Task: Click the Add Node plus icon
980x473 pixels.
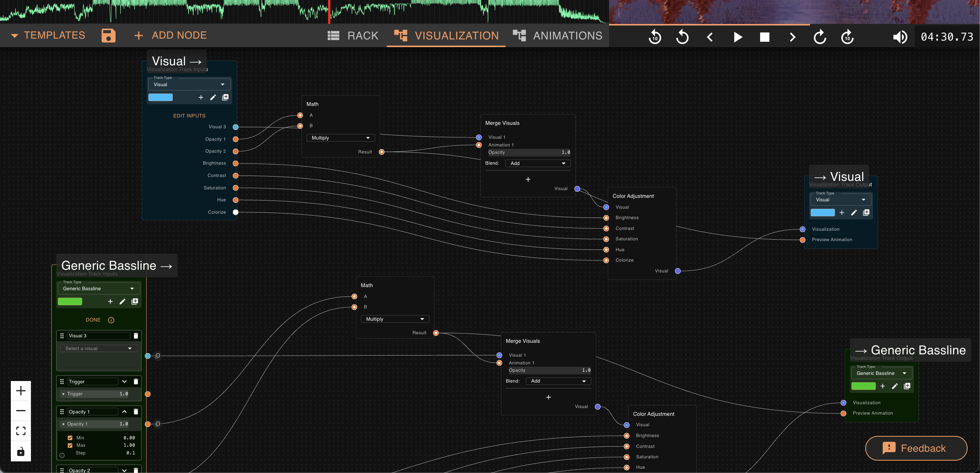Action: point(138,35)
